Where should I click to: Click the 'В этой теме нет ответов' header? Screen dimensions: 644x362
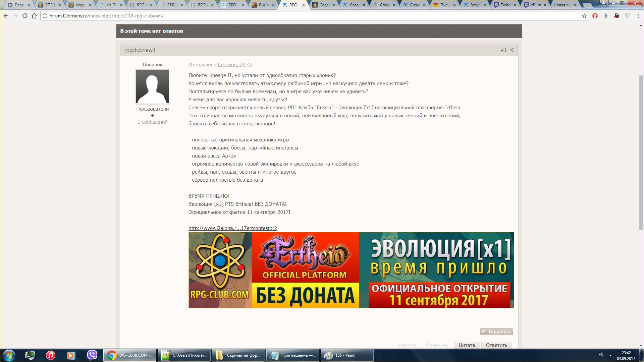[152, 31]
